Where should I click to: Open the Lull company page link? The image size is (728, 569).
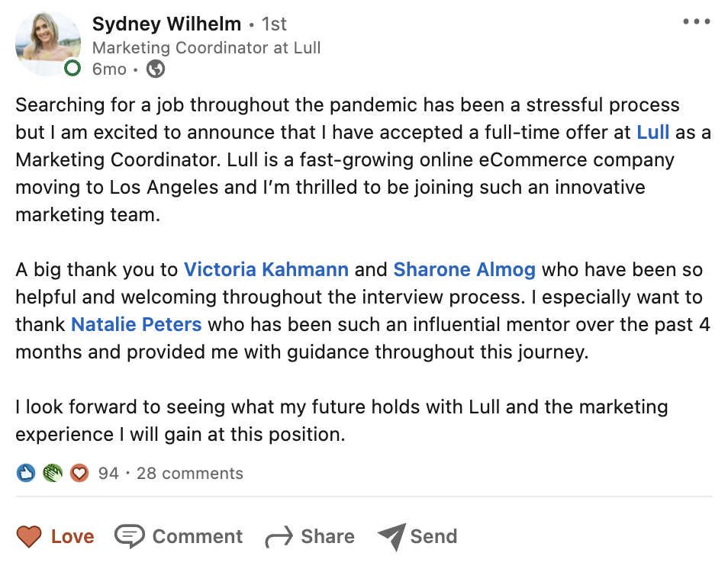coord(653,131)
